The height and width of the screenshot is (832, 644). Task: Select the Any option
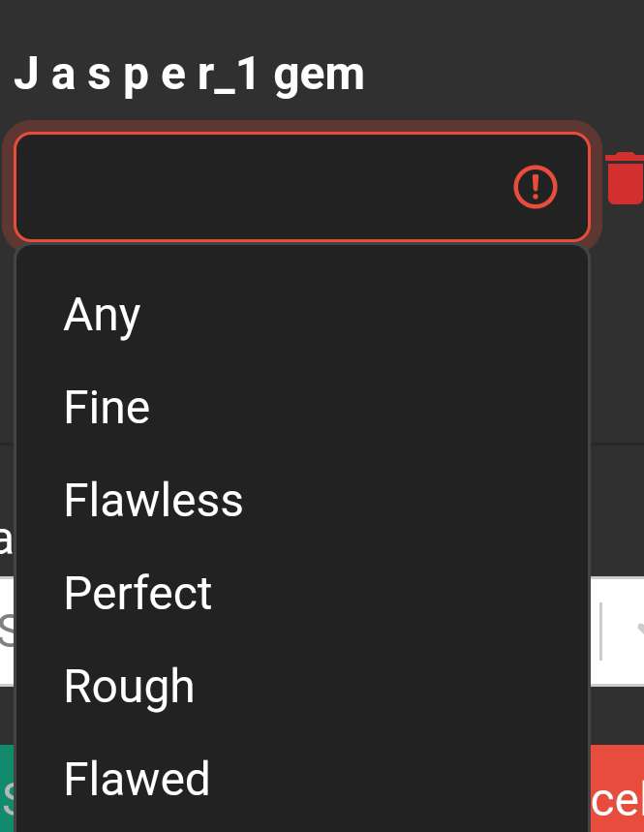tap(103, 315)
